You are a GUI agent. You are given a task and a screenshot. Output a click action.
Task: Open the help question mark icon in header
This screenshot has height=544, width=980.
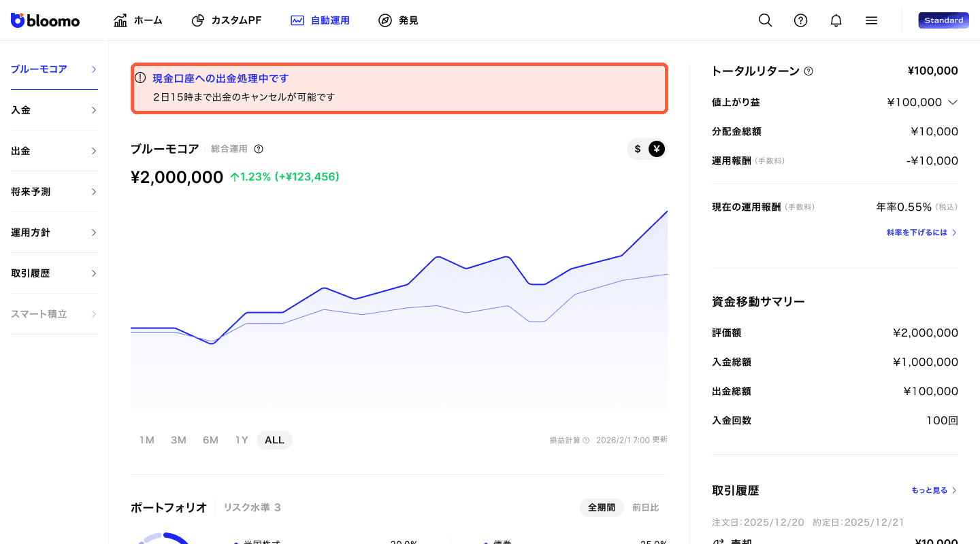801,20
